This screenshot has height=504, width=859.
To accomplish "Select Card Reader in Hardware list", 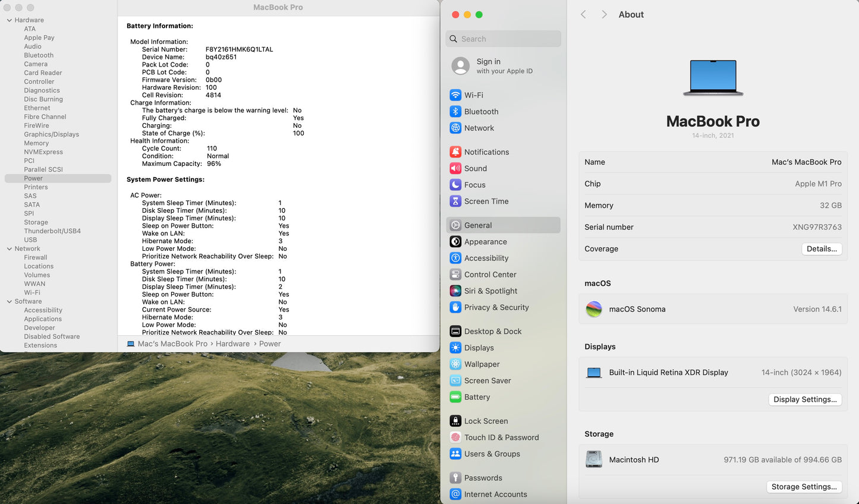I will tap(43, 73).
